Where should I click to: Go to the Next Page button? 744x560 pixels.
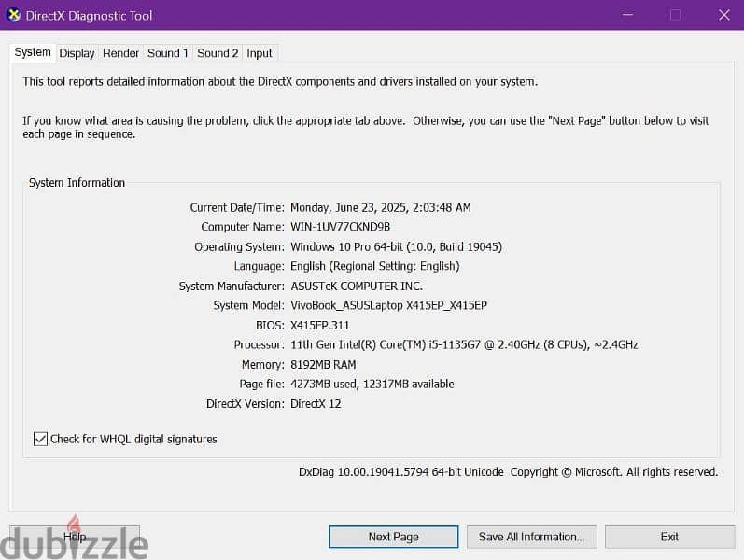(x=393, y=537)
